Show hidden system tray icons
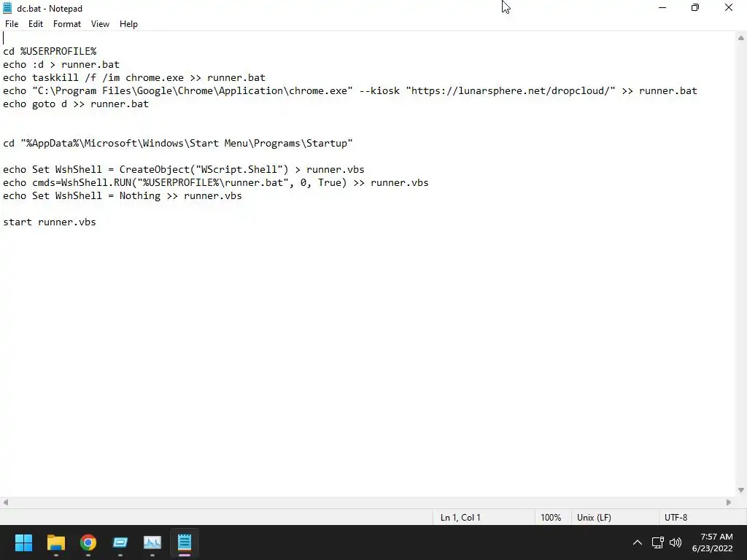747x560 pixels. 637,542
